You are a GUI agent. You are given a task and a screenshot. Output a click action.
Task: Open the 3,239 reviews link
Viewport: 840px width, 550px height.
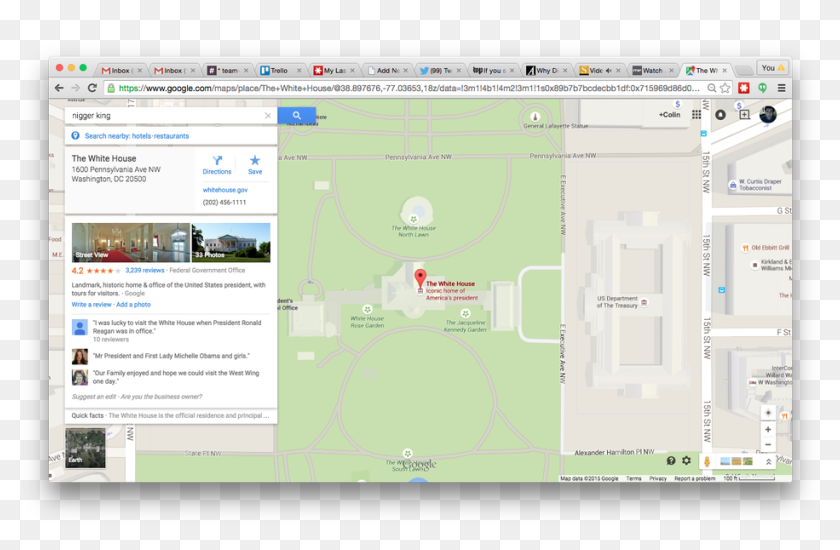[145, 270]
